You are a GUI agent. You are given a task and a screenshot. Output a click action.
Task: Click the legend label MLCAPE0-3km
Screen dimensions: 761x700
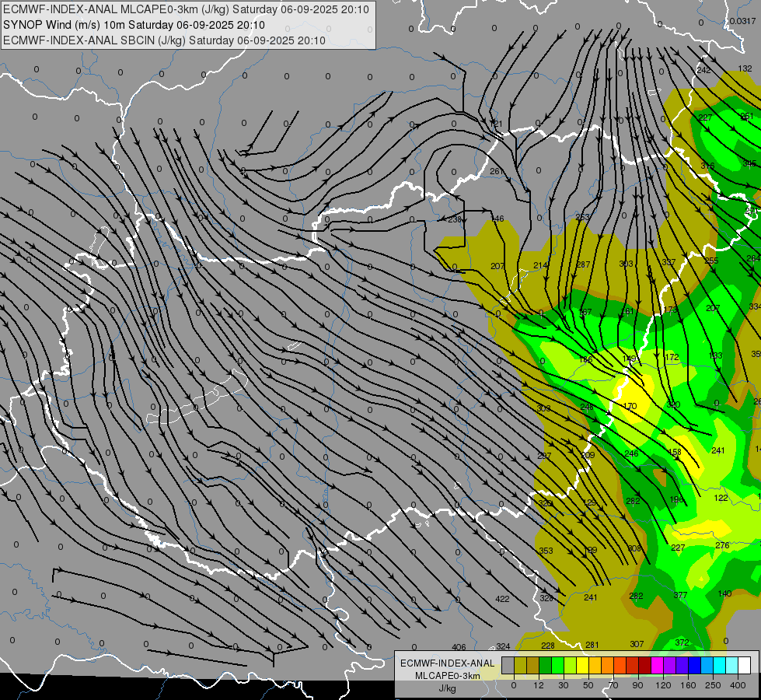447,676
